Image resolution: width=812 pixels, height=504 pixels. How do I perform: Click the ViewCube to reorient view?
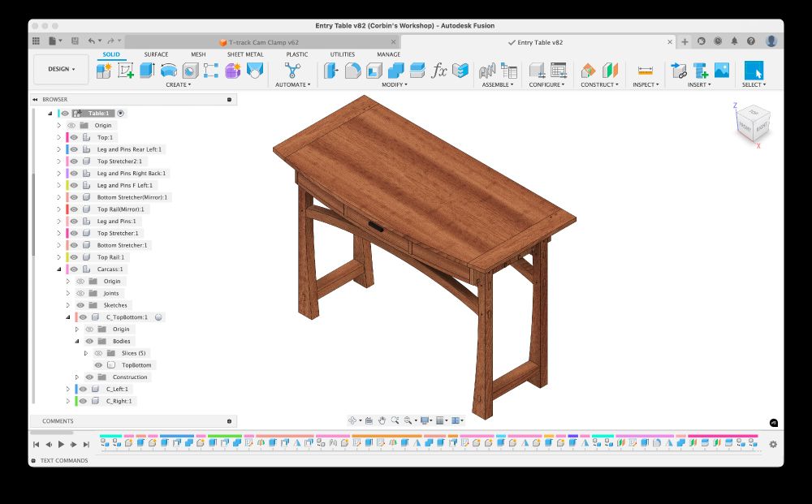[754, 123]
